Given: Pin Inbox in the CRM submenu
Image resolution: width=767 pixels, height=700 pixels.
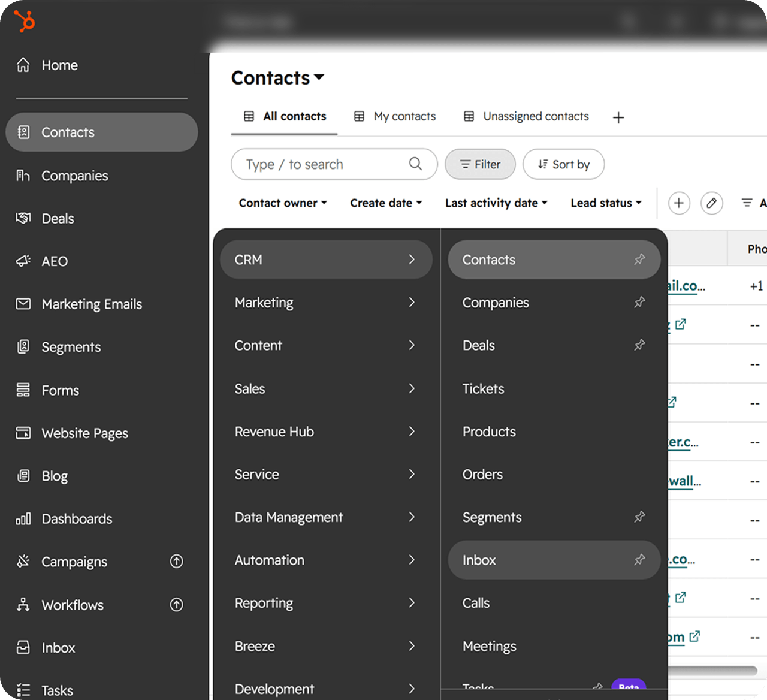Looking at the screenshot, I should point(640,560).
